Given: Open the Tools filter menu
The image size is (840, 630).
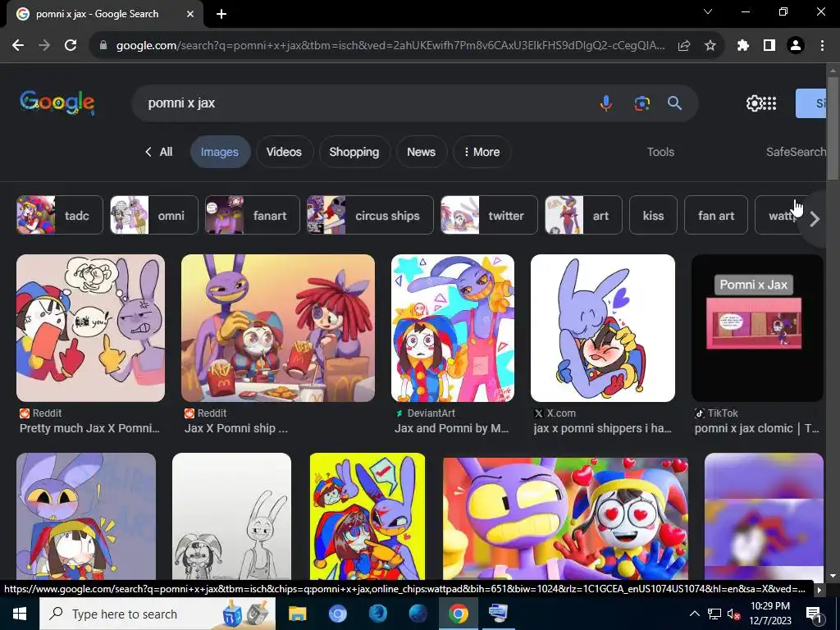Looking at the screenshot, I should tap(660, 152).
